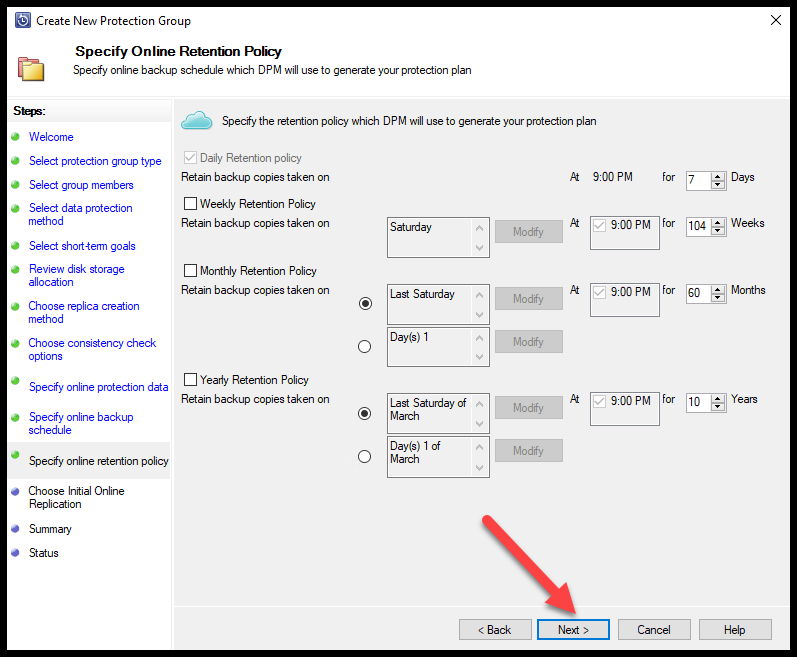Select the Day(s) 1 of March radio button

click(x=364, y=456)
